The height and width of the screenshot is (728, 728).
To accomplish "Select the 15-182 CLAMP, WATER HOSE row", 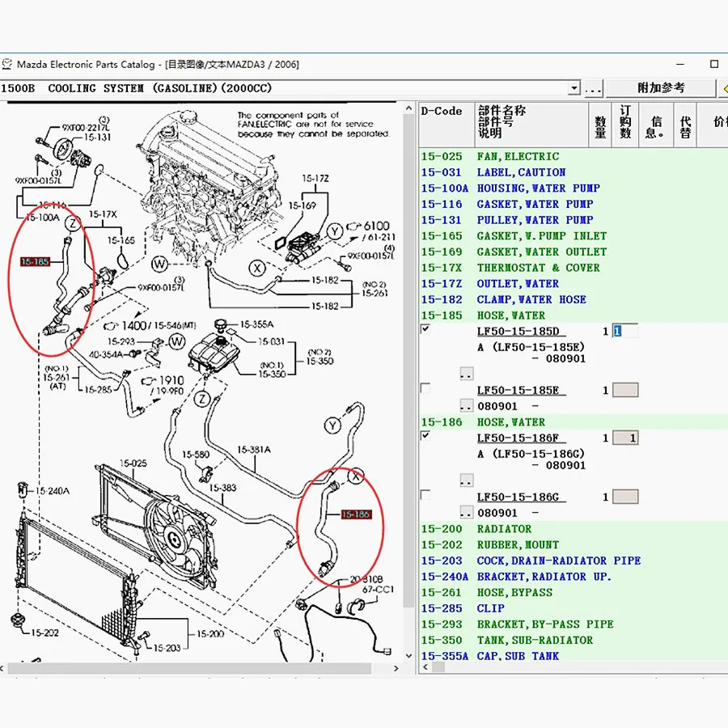I will pos(574,299).
